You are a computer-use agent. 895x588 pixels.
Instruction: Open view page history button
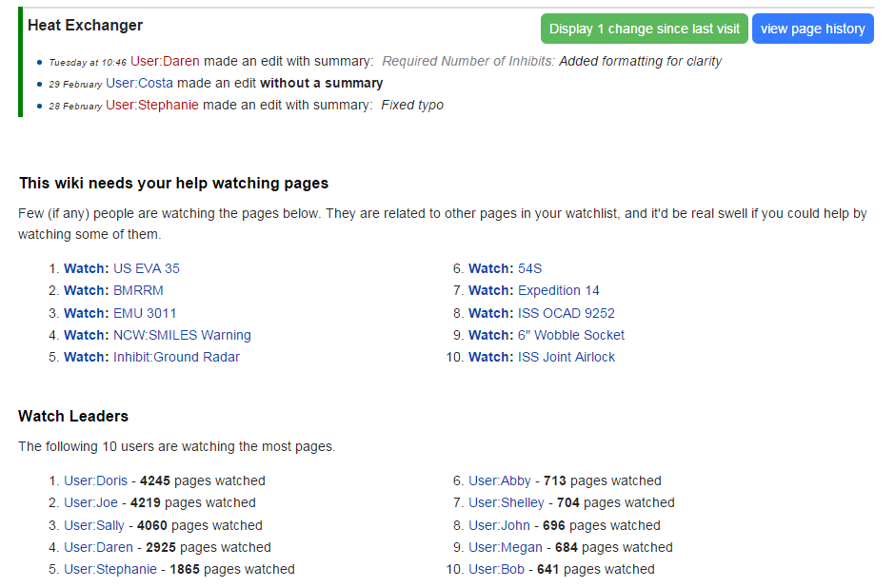click(813, 29)
